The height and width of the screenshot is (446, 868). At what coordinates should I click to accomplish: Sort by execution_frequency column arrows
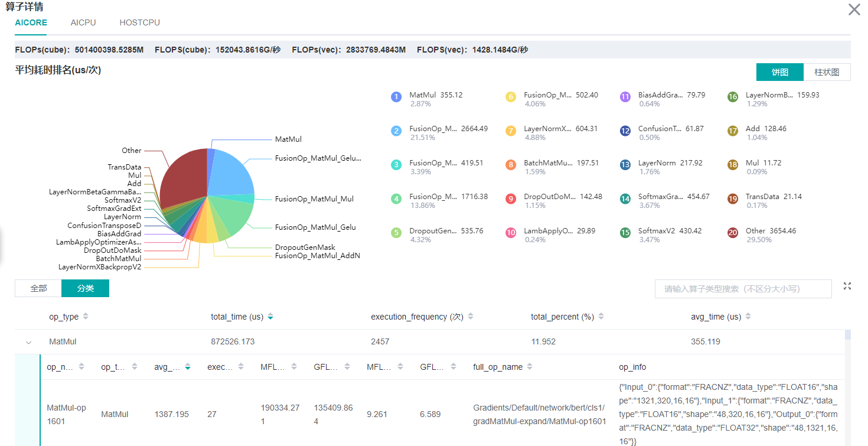[x=471, y=317]
